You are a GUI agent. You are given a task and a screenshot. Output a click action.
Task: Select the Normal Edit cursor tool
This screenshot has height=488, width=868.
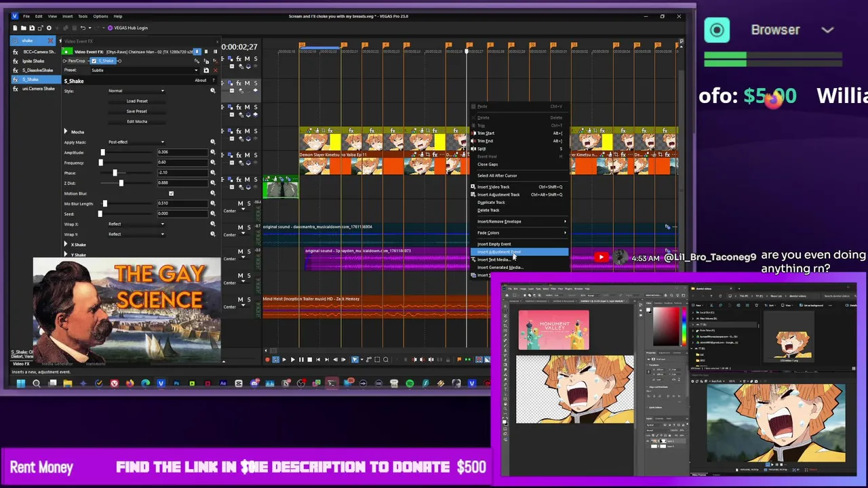(355, 360)
